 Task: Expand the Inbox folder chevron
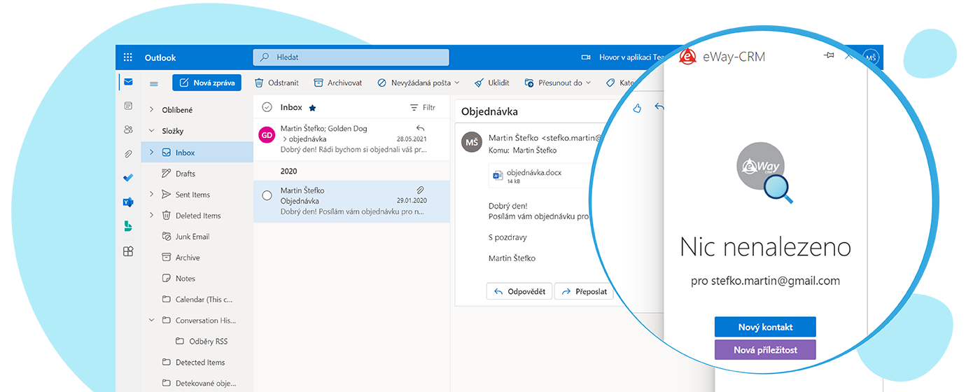[151, 152]
